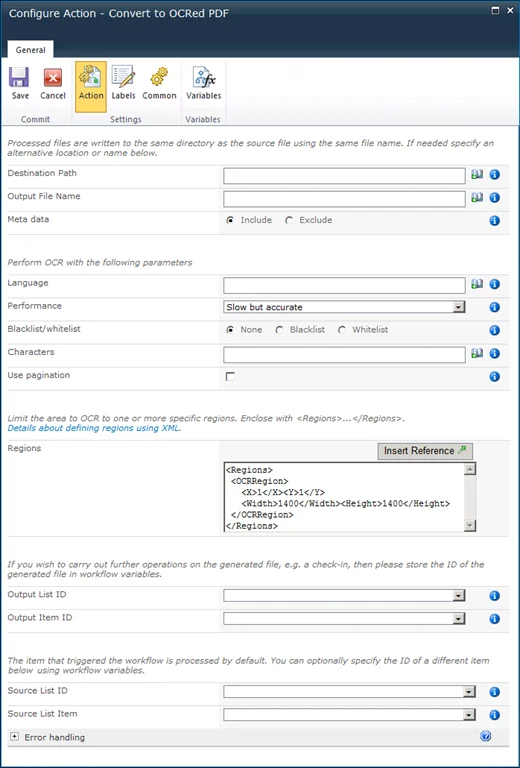Expand the Error handling section

[x=15, y=737]
